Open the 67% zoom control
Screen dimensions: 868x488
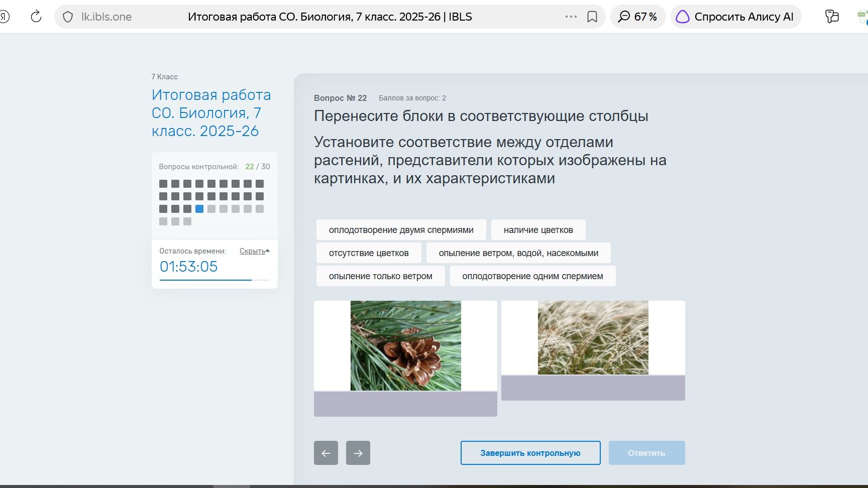click(x=638, y=17)
